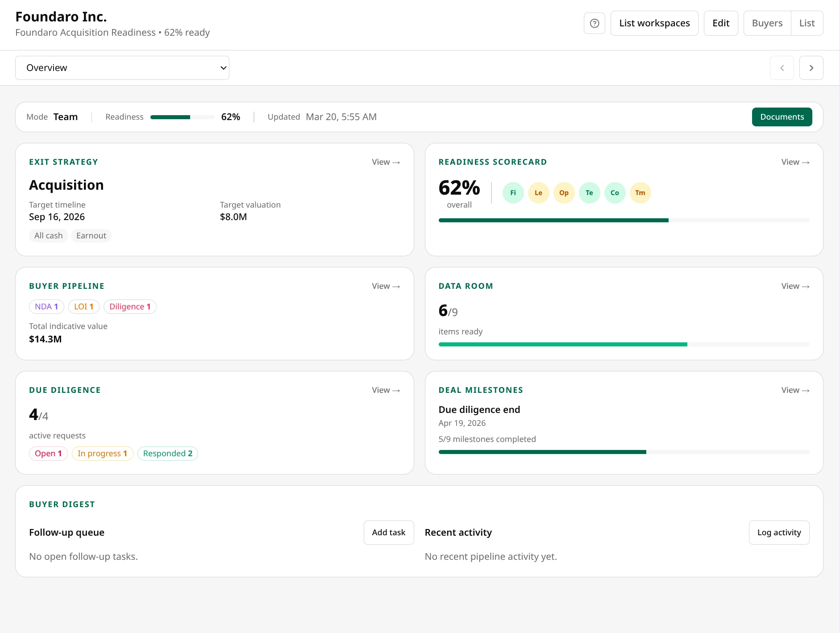This screenshot has height=633, width=840.
Task: Click the Op operations scorecard badge
Action: click(x=564, y=192)
